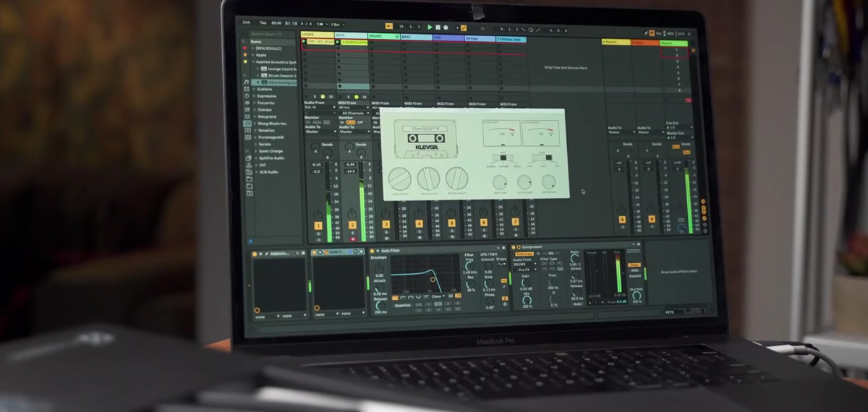The image size is (868, 412).
Task: Click the track 1 pan knob
Action: pos(318,215)
